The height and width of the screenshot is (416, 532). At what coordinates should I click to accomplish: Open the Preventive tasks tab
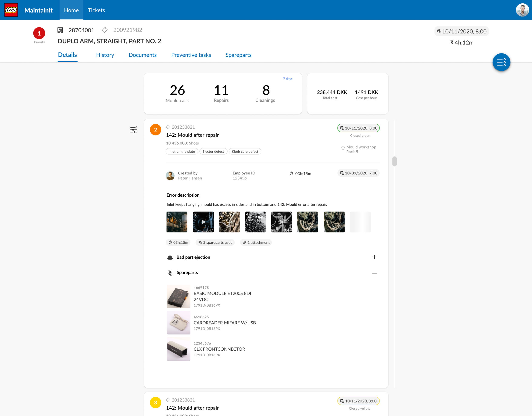191,55
